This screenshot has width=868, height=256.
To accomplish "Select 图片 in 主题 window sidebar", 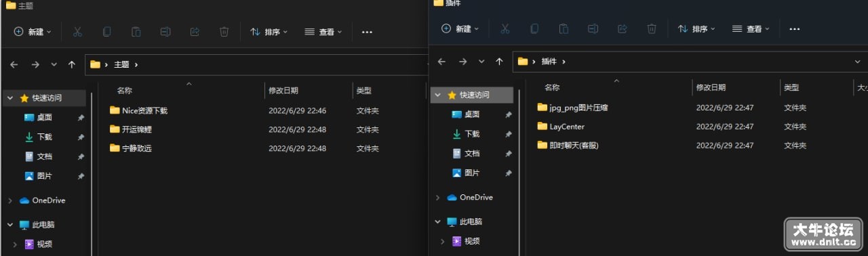I will (x=45, y=176).
